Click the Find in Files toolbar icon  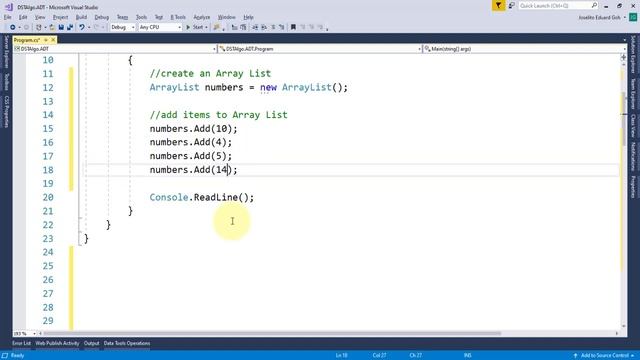pos(217,27)
